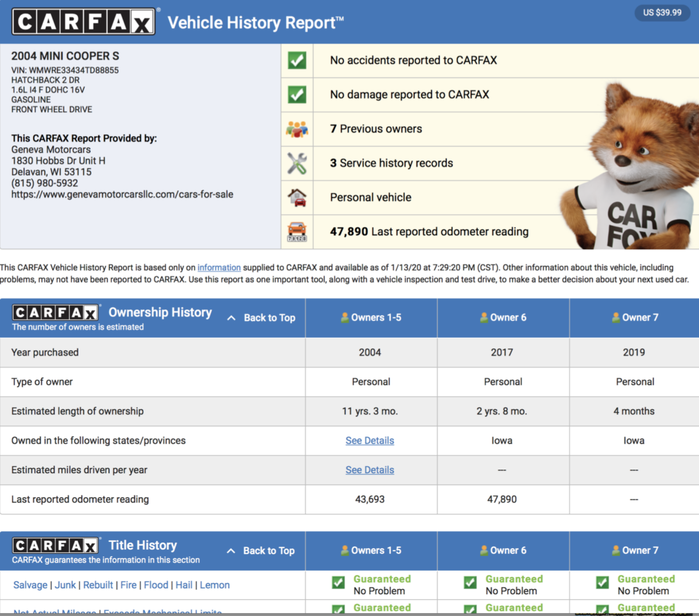This screenshot has width=699, height=616.
Task: Click the Guaranteed checkmark for Owners 1-5 Salvage row
Action: click(x=339, y=583)
